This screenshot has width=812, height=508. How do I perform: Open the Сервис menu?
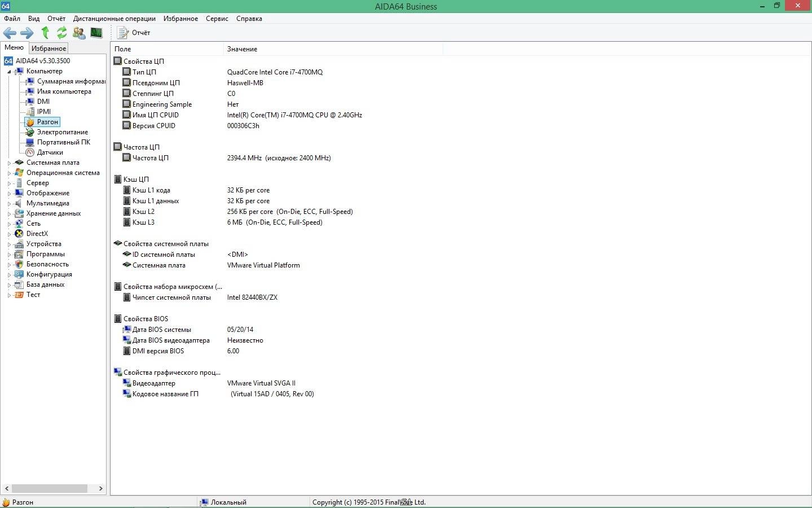[217, 19]
